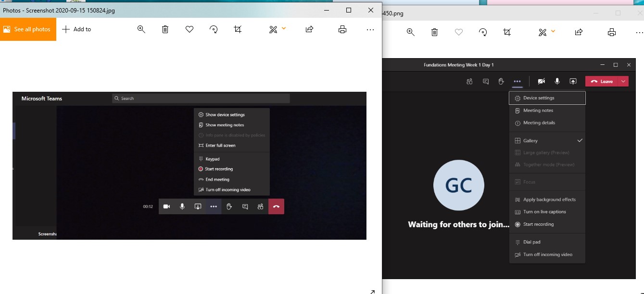Image resolution: width=644 pixels, height=294 pixels.
Task: Open More actions ellipsis in left Teams call bar
Action: (x=214, y=207)
